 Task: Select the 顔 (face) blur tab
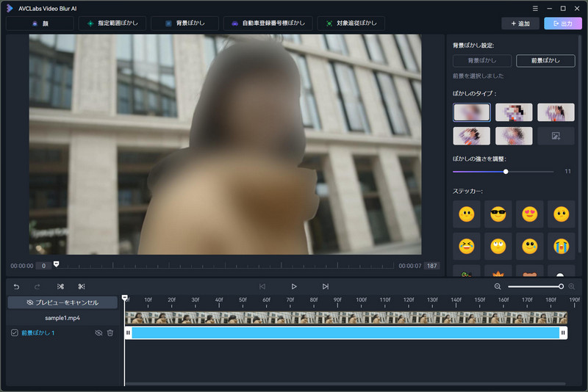pyautogui.click(x=40, y=23)
